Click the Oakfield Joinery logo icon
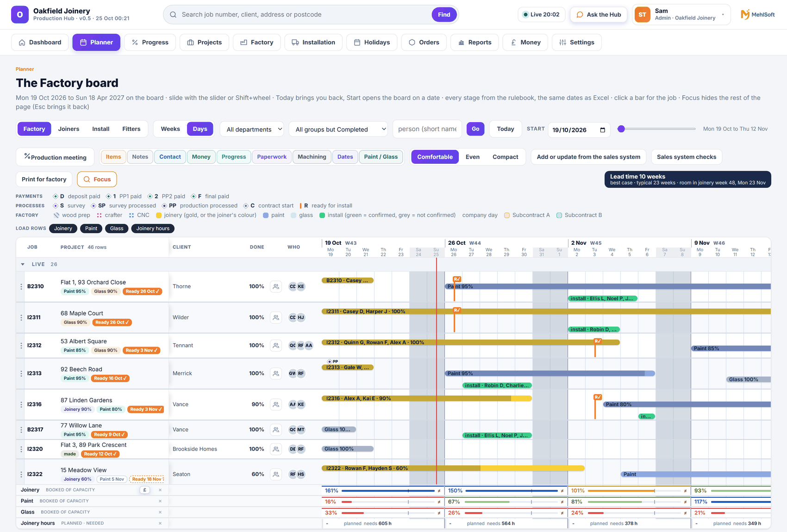This screenshot has height=532, width=787. pos(20,15)
